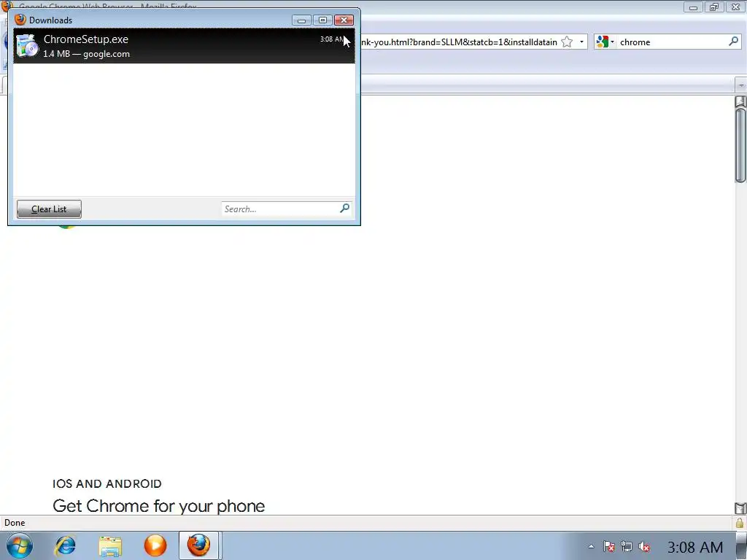Open the Windows Start menu
The image size is (747, 560).
coord(20,545)
